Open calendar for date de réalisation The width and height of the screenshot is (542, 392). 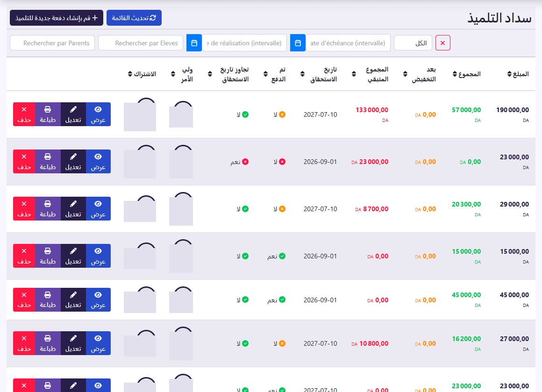(194, 43)
